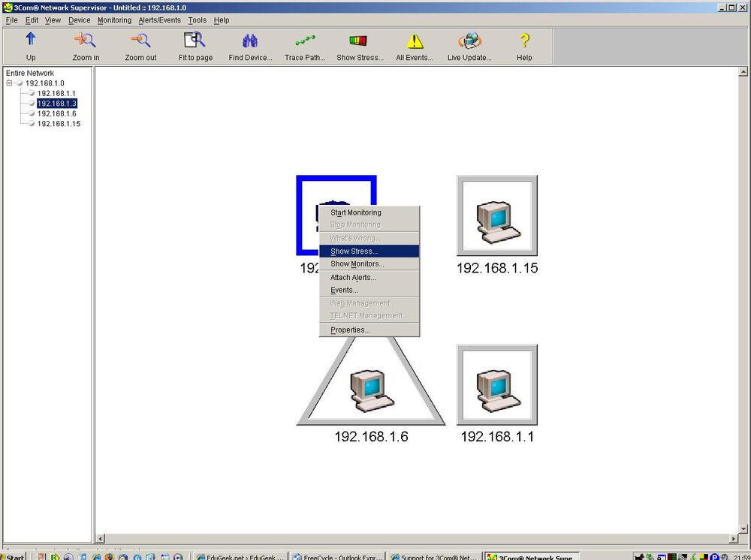The image size is (751, 560).
Task: Click horizontal scrollbar right arrow
Action: (x=734, y=538)
